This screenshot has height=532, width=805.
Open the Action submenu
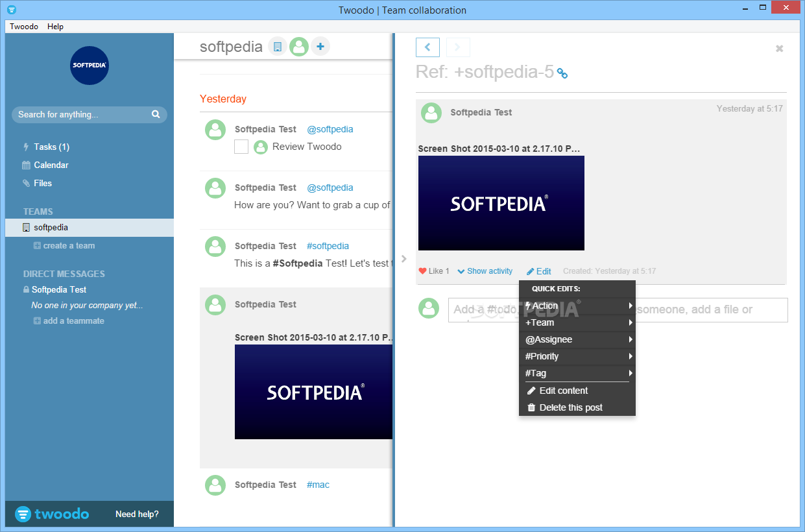click(x=577, y=306)
